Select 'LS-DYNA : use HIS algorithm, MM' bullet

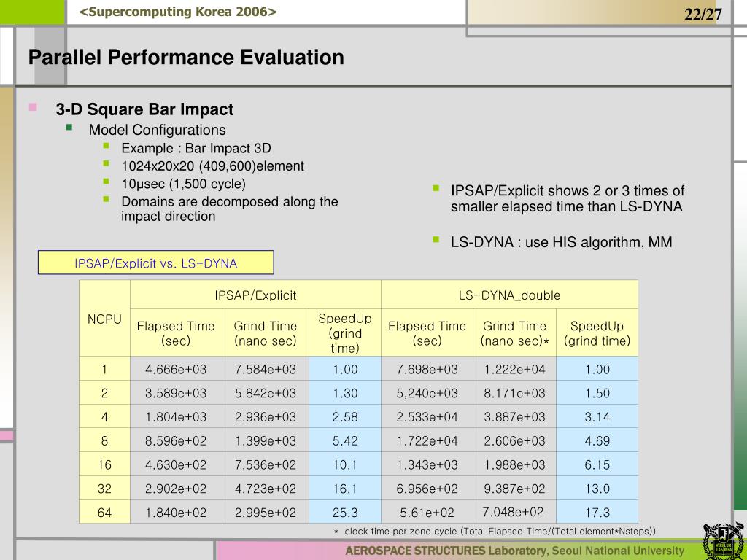(562, 242)
